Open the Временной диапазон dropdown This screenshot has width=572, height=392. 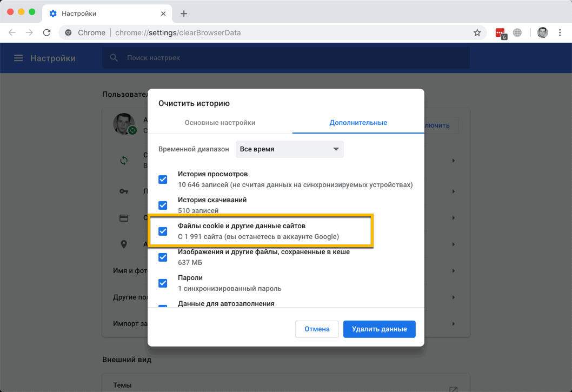tap(289, 149)
